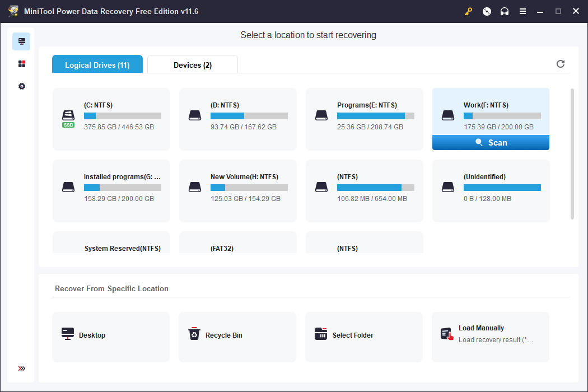Refresh the drive list
The height and width of the screenshot is (392, 588).
click(561, 64)
